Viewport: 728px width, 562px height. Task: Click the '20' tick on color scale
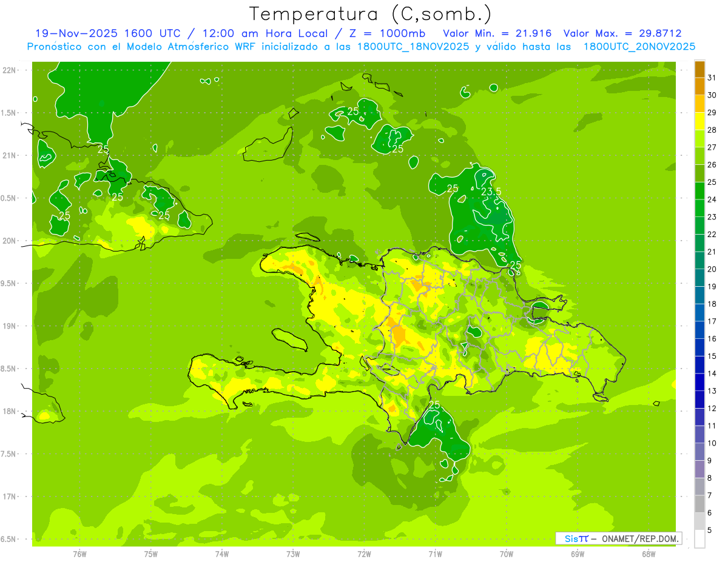pos(712,269)
